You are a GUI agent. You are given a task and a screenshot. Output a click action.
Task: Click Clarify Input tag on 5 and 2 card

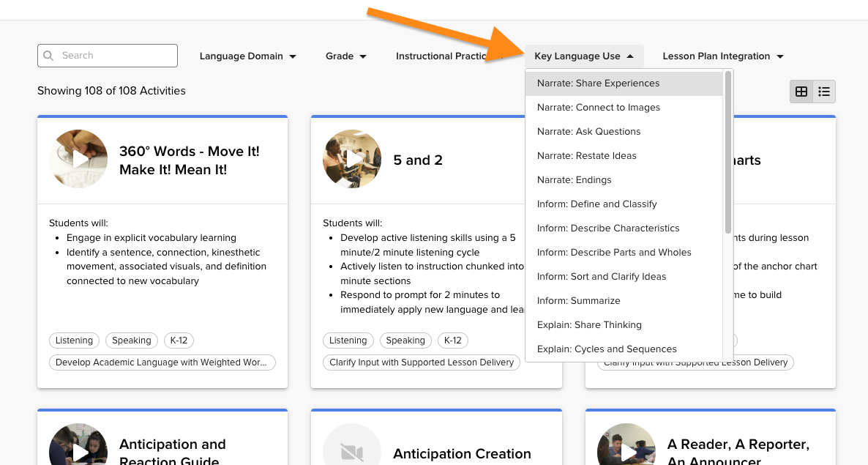(x=422, y=362)
